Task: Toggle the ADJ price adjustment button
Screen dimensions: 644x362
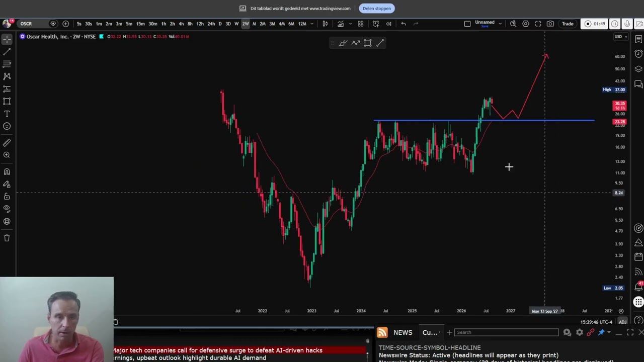Action: coord(622,322)
